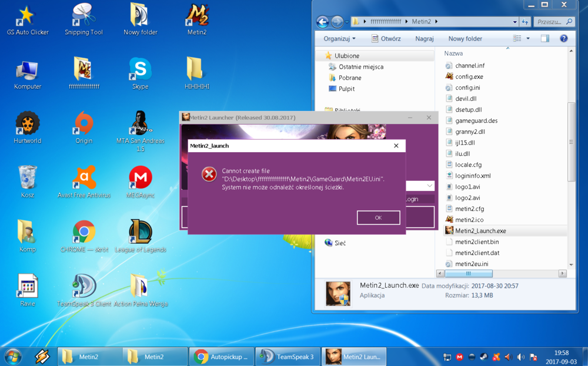Select Pobrane in navigation pane

coord(350,78)
